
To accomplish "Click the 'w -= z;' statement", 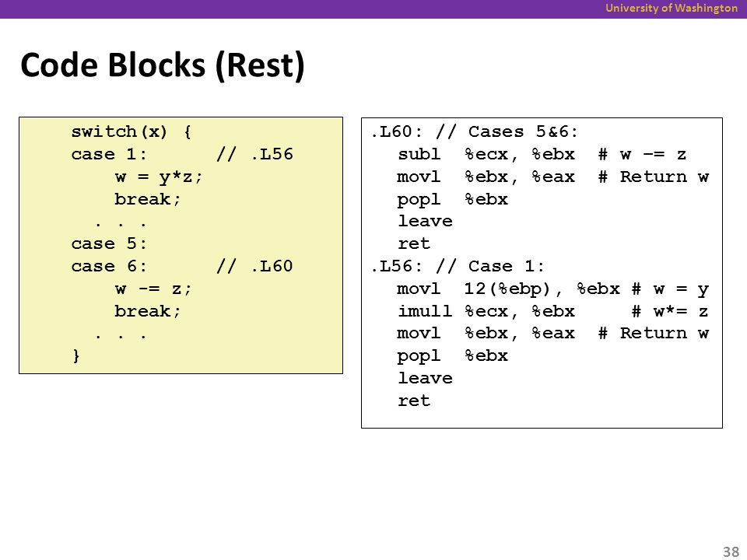I will click(153, 289).
